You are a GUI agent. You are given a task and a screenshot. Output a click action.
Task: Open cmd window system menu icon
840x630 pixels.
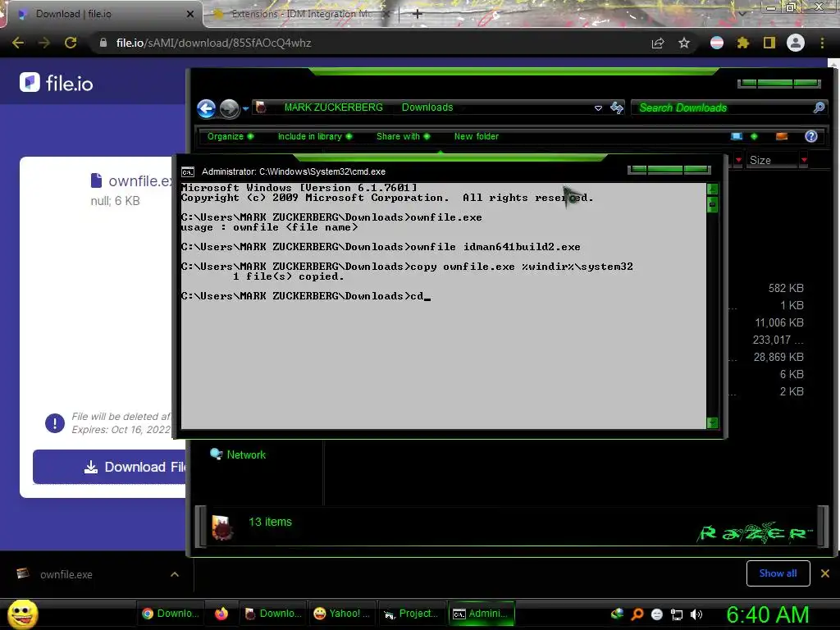(188, 172)
